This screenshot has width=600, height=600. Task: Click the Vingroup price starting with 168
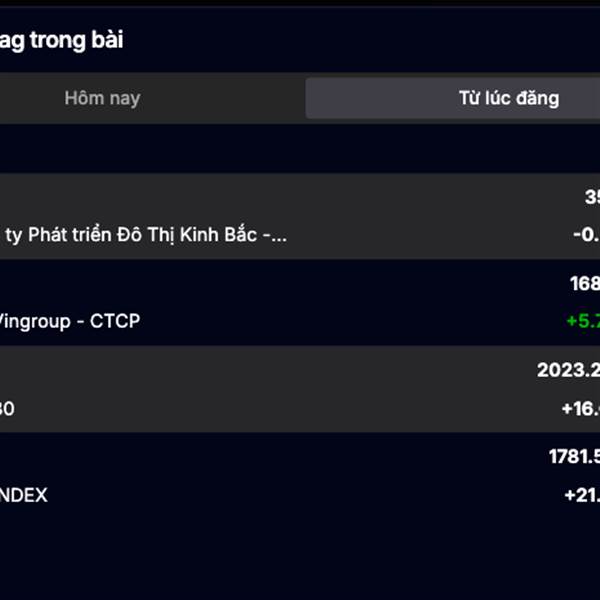[584, 284]
